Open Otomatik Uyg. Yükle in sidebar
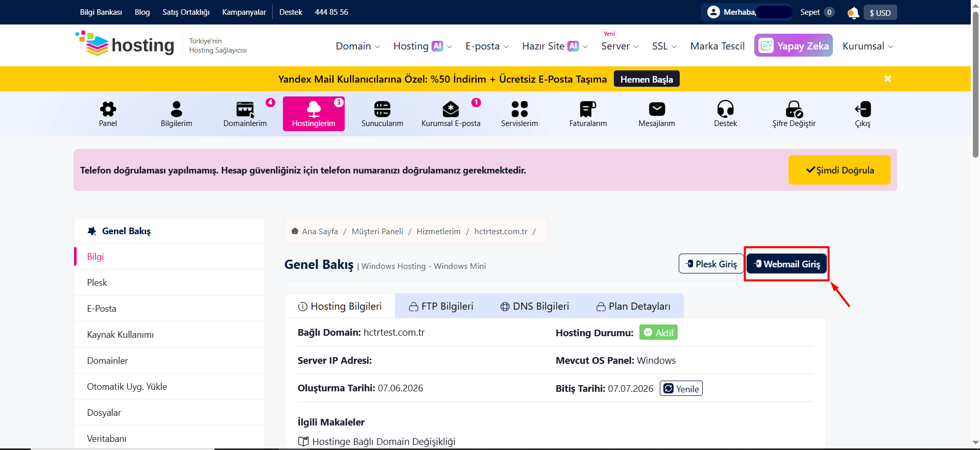This screenshot has height=450, width=980. 170,387
